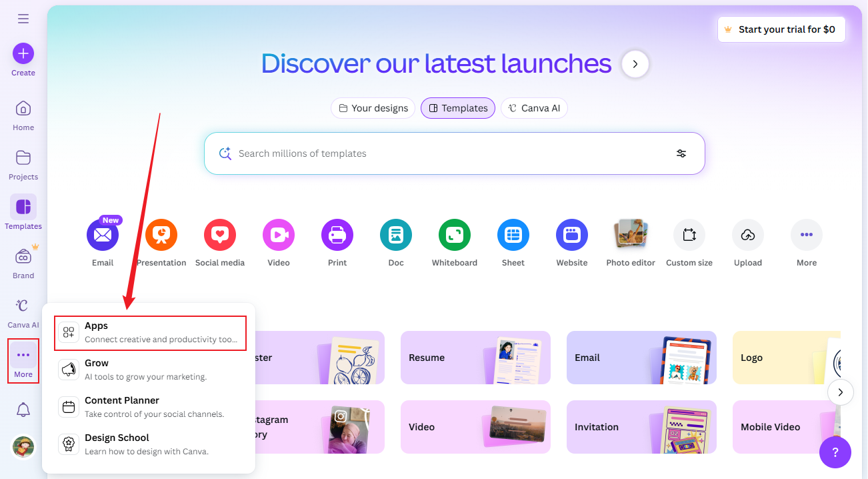Select the Custom size icon

[x=689, y=234]
